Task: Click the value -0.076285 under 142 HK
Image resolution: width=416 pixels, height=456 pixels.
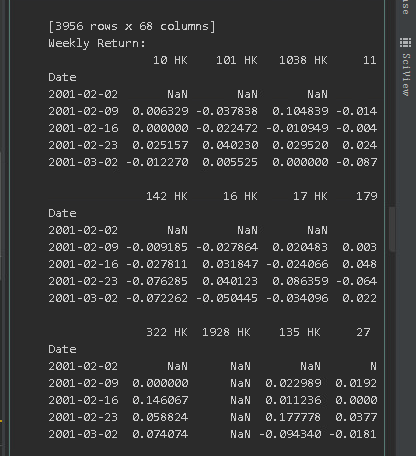Action: pyautogui.click(x=157, y=281)
